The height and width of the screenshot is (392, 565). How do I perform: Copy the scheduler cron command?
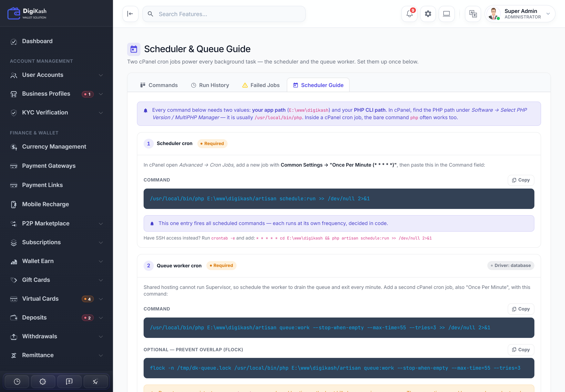[521, 180]
